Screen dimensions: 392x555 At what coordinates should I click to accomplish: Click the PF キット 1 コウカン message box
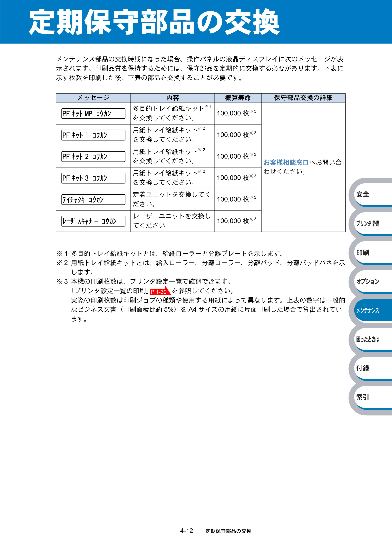[x=93, y=135]
